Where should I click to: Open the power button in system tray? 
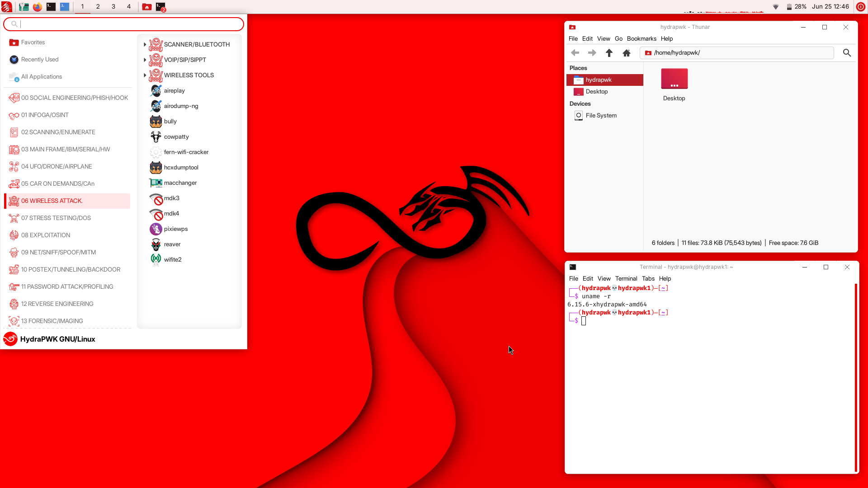[x=860, y=7]
